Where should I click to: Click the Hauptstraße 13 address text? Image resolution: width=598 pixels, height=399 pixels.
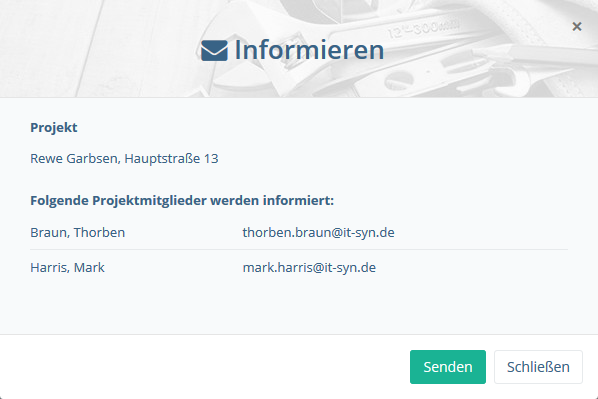(x=171, y=158)
